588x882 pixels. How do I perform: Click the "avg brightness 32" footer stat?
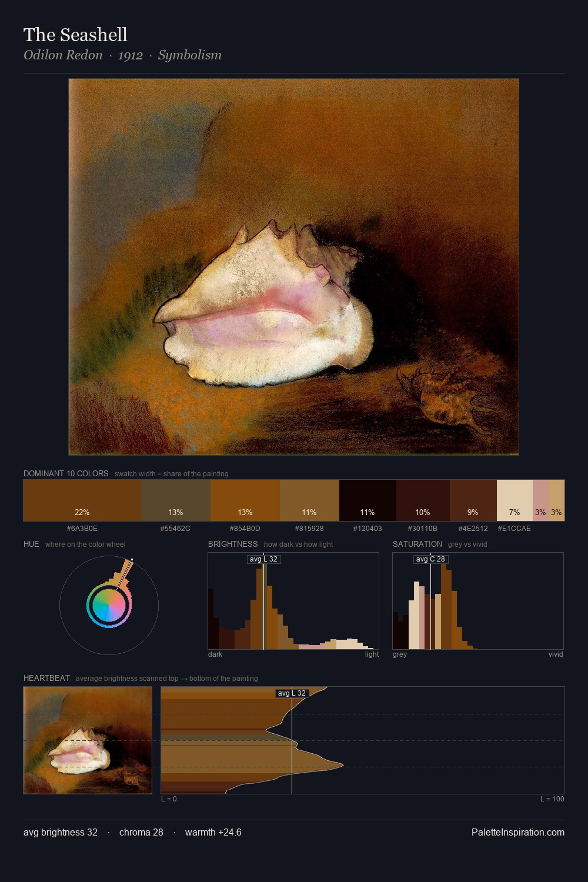point(61,832)
